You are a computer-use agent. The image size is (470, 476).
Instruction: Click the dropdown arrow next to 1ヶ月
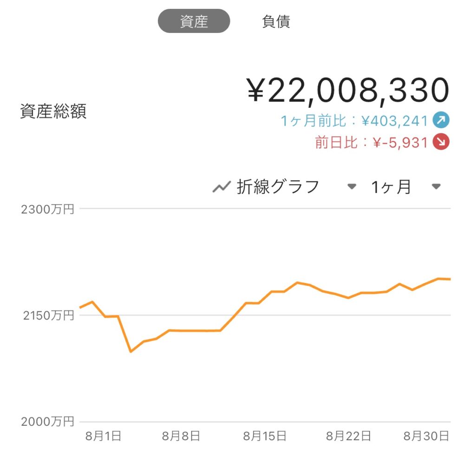[436, 187]
